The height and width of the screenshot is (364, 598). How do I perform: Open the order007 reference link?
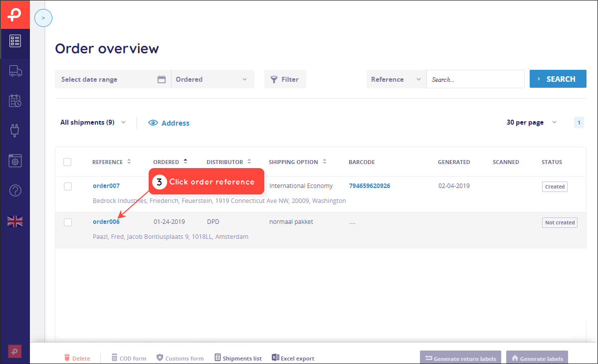pos(106,186)
